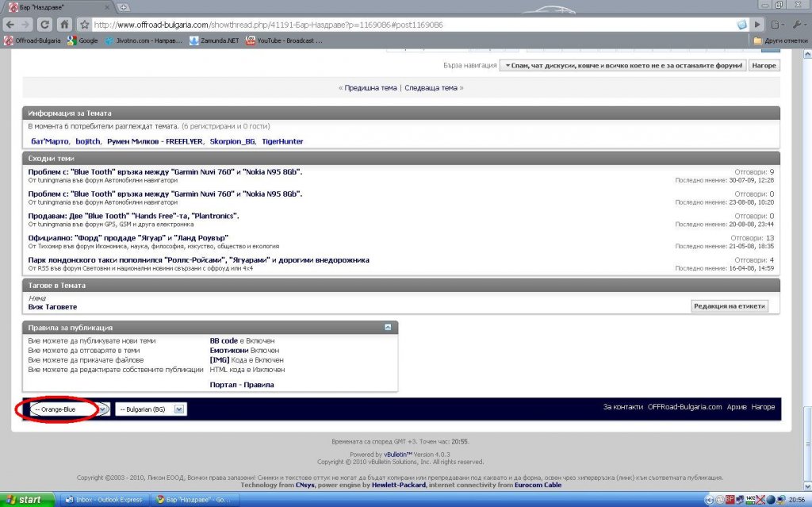This screenshot has height=507, width=812.
Task: Show hidden tray icons with the arrow
Action: coord(709,500)
